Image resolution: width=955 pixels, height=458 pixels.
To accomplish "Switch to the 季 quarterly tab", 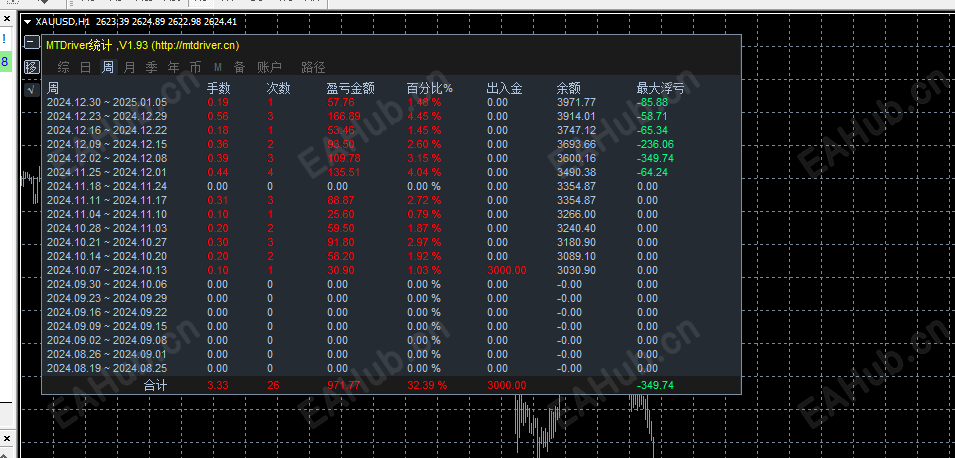I will click(151, 67).
